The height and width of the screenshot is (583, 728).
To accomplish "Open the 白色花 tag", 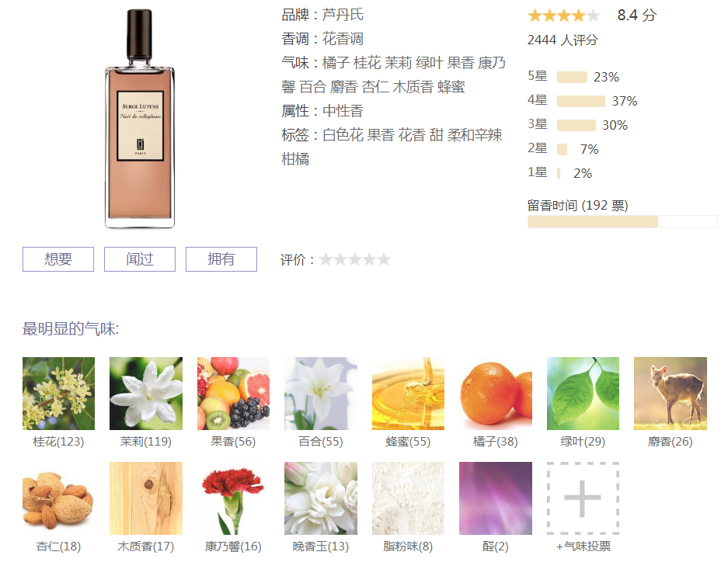I will point(343,135).
